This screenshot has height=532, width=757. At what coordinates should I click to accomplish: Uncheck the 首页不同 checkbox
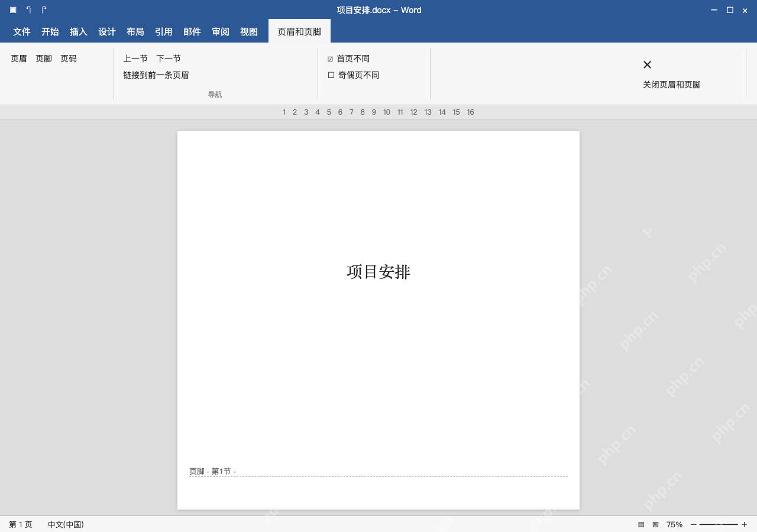coord(331,59)
